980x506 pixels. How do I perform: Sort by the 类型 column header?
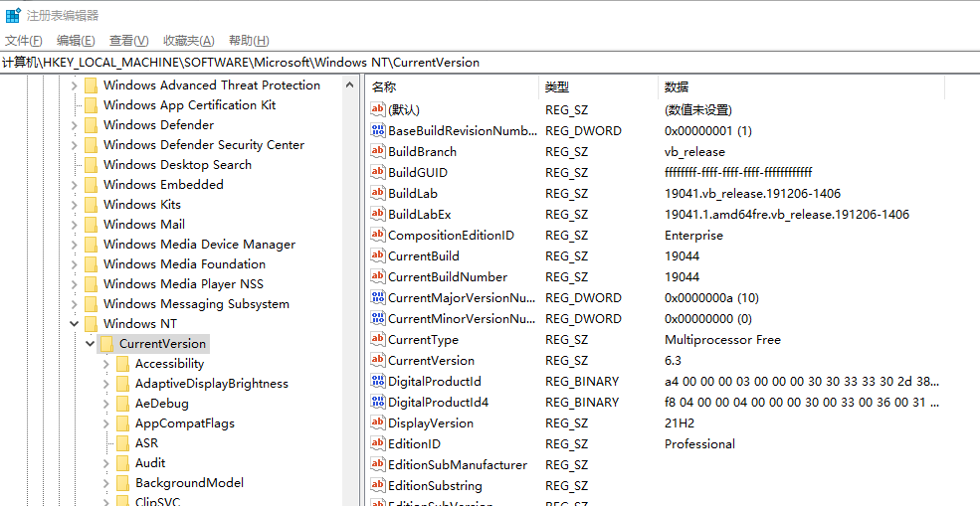point(598,87)
